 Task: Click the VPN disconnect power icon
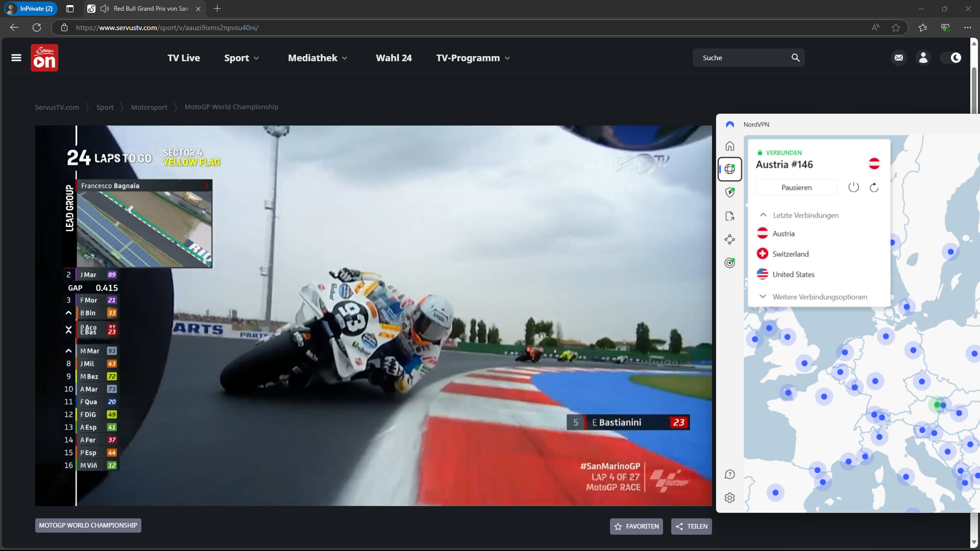coord(853,187)
